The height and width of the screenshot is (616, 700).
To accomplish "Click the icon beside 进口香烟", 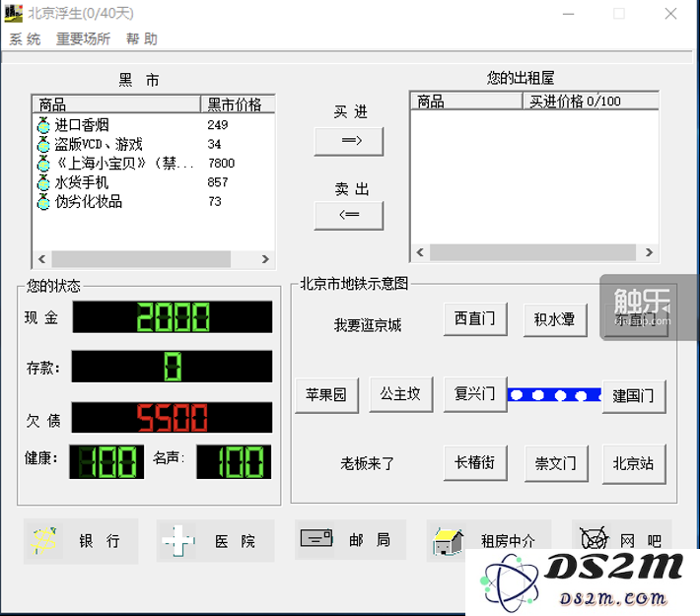I will [x=43, y=125].
